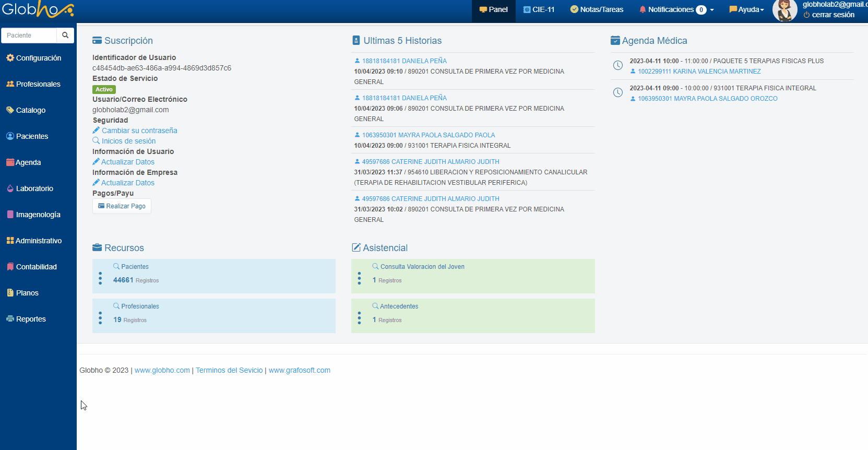Viewport: 868px width, 450px height.
Task: Open the three-dot menu on Profesionales card
Action: (100, 318)
